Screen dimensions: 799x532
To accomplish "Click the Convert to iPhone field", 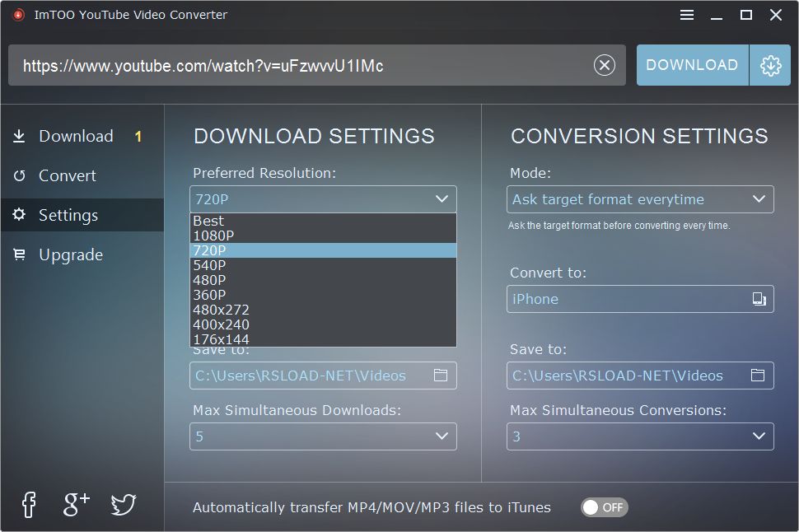I will coord(640,299).
